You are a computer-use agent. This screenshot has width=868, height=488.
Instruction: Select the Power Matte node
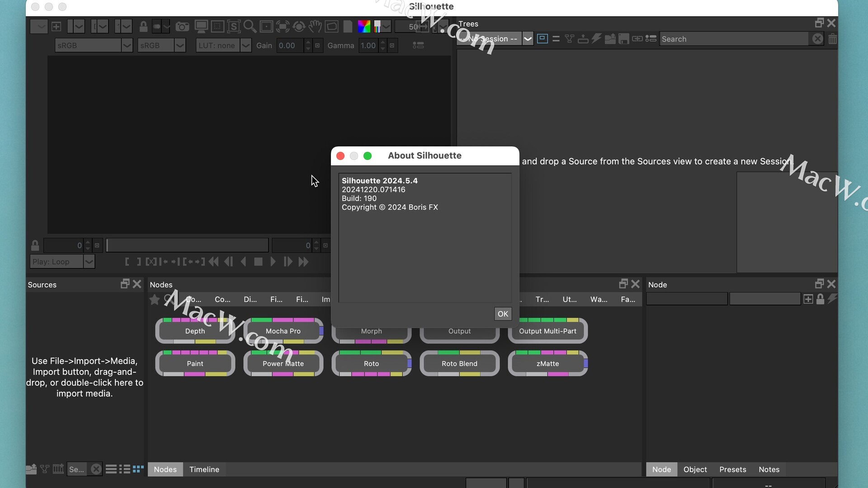point(283,363)
